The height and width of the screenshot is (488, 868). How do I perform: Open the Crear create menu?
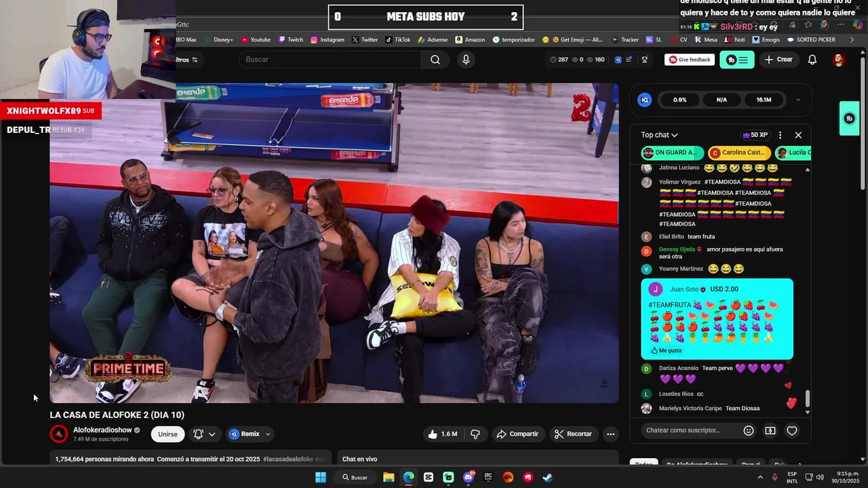click(x=778, y=60)
